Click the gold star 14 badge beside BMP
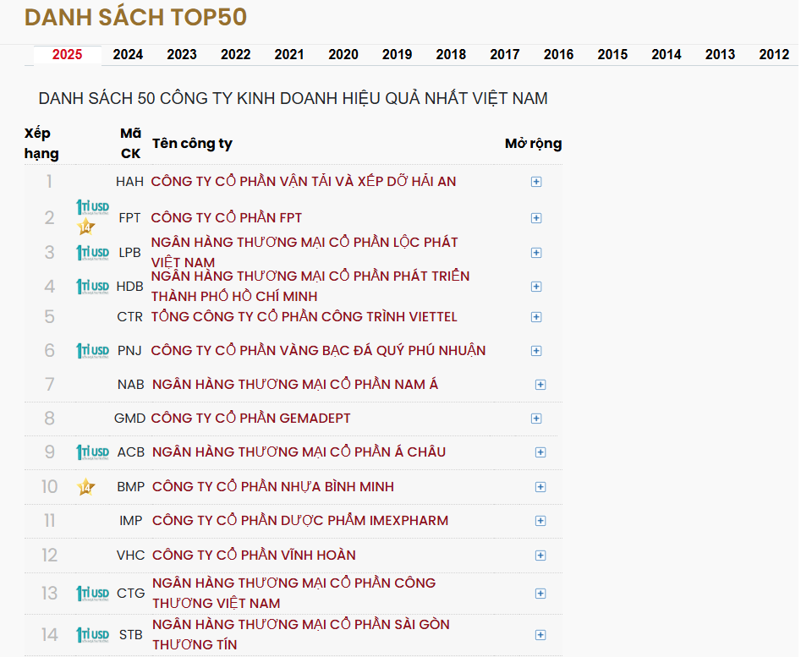The height and width of the screenshot is (657, 812). (85, 487)
